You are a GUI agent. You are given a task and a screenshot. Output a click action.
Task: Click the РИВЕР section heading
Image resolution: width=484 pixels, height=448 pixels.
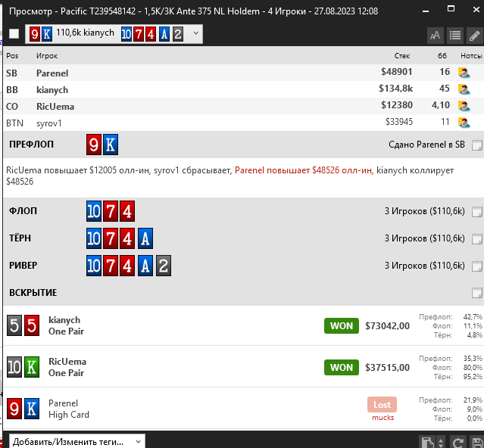click(23, 265)
